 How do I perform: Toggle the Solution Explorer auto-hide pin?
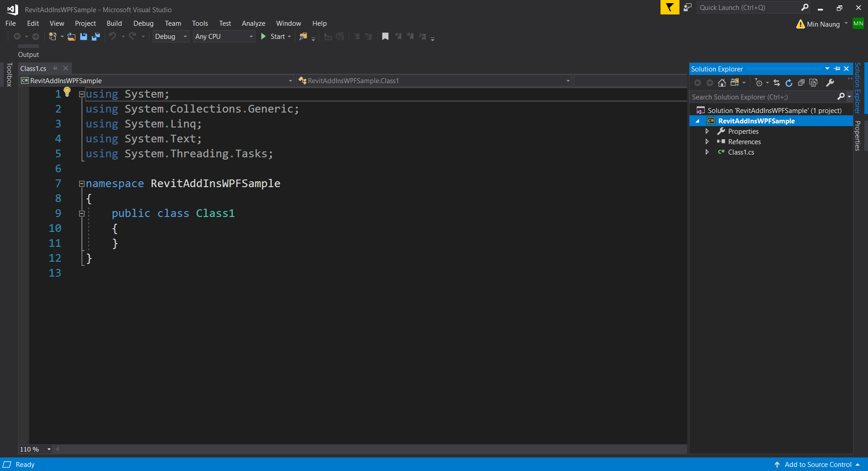point(837,69)
